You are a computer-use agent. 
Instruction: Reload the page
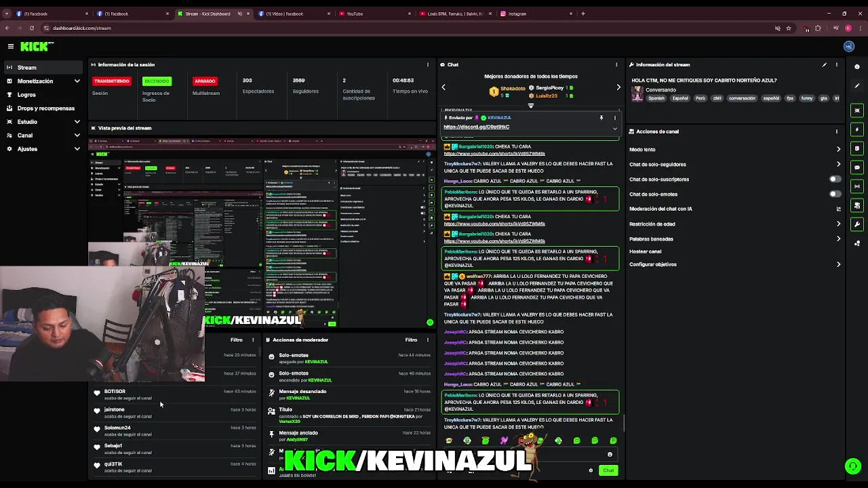31,28
